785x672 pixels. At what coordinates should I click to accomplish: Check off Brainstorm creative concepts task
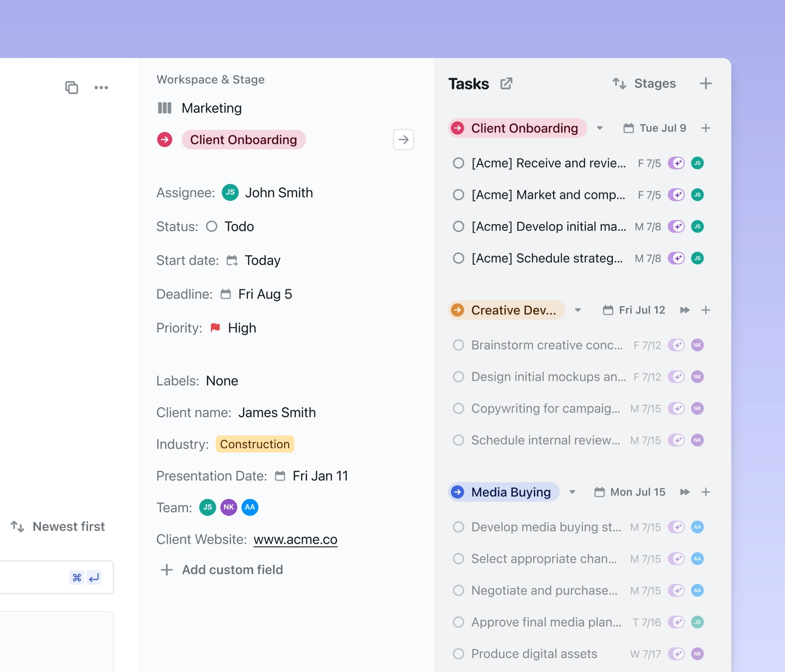(458, 345)
